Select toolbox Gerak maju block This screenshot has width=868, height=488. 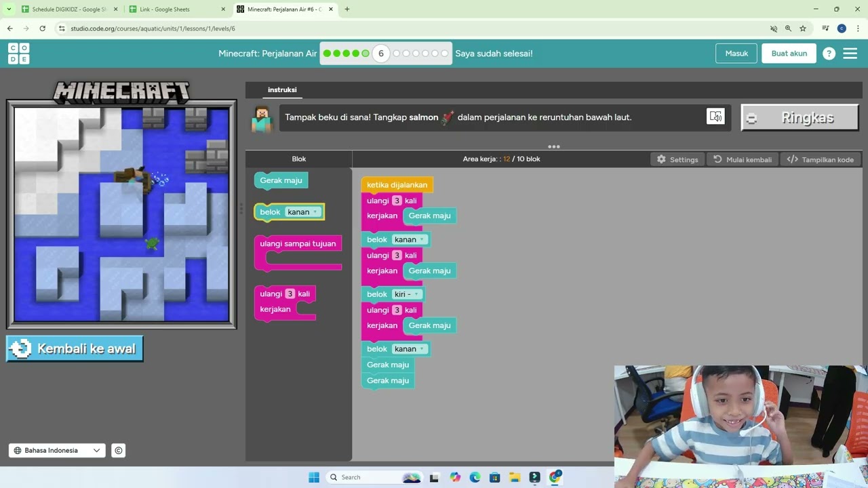pyautogui.click(x=281, y=180)
